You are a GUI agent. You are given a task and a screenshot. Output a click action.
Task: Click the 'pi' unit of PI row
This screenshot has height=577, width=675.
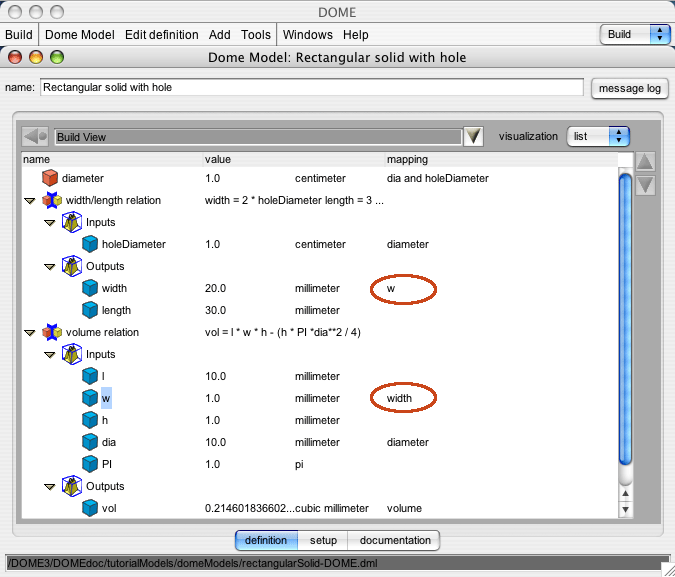click(299, 465)
